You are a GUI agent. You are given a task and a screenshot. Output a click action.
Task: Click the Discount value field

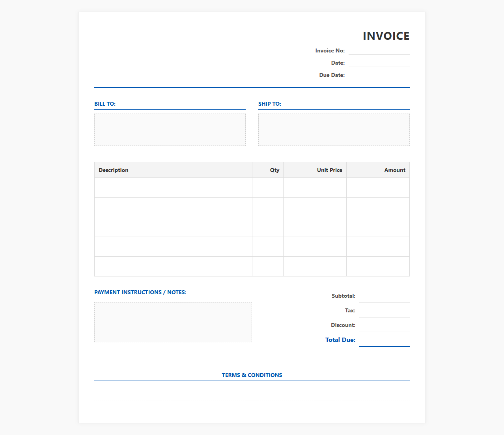point(385,325)
